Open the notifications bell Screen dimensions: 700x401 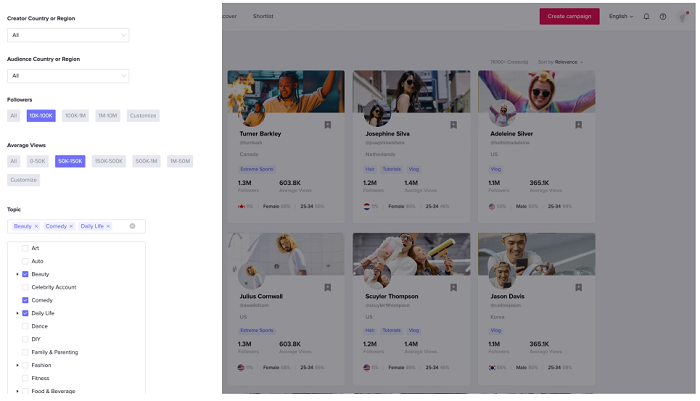(646, 16)
